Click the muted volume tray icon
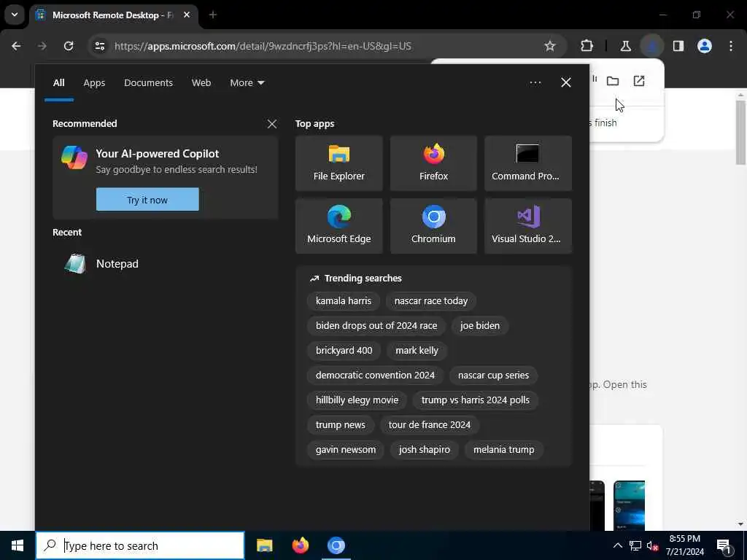 (x=651, y=546)
